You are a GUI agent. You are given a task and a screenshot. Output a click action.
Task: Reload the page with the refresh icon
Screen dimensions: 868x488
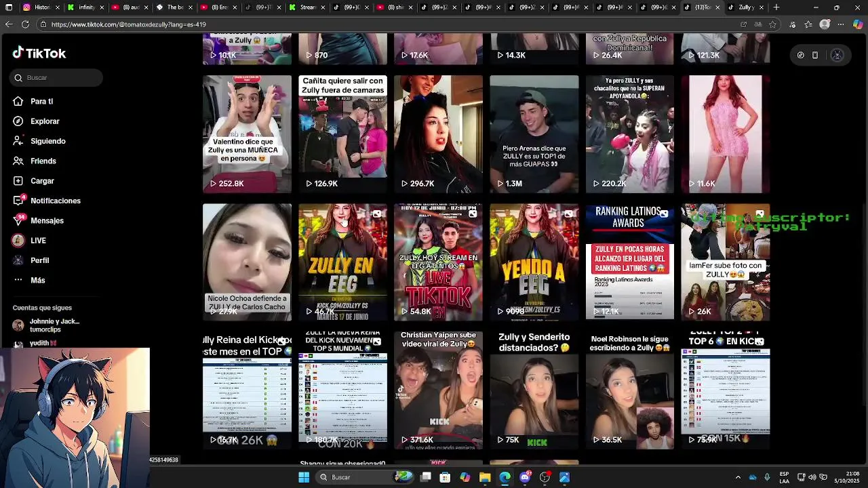[x=25, y=24]
